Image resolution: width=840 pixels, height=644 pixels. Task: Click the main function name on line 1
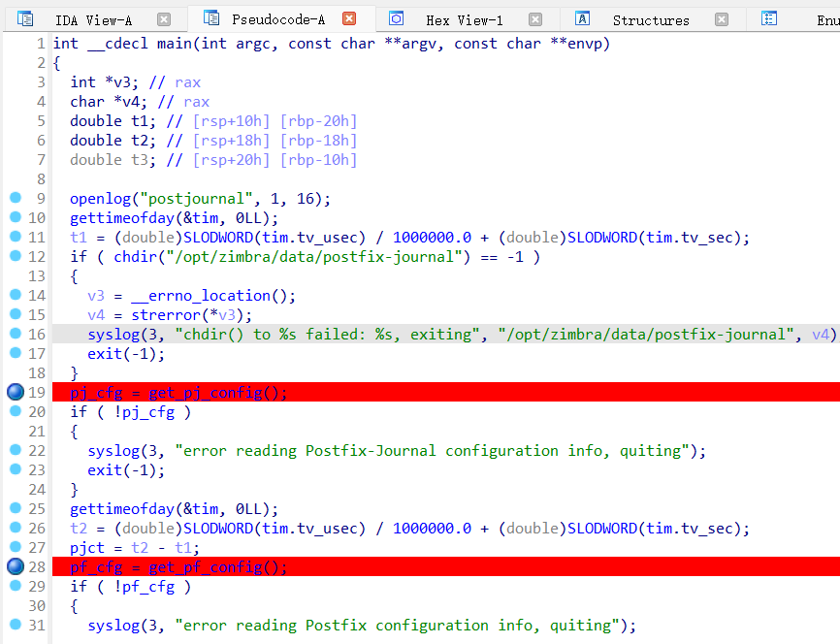(175, 44)
